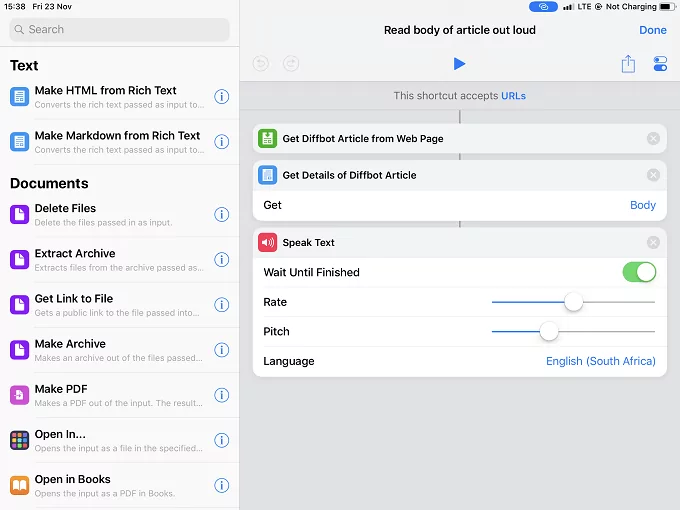680x510 pixels.
Task: Show info for Open in Books
Action: (222, 485)
